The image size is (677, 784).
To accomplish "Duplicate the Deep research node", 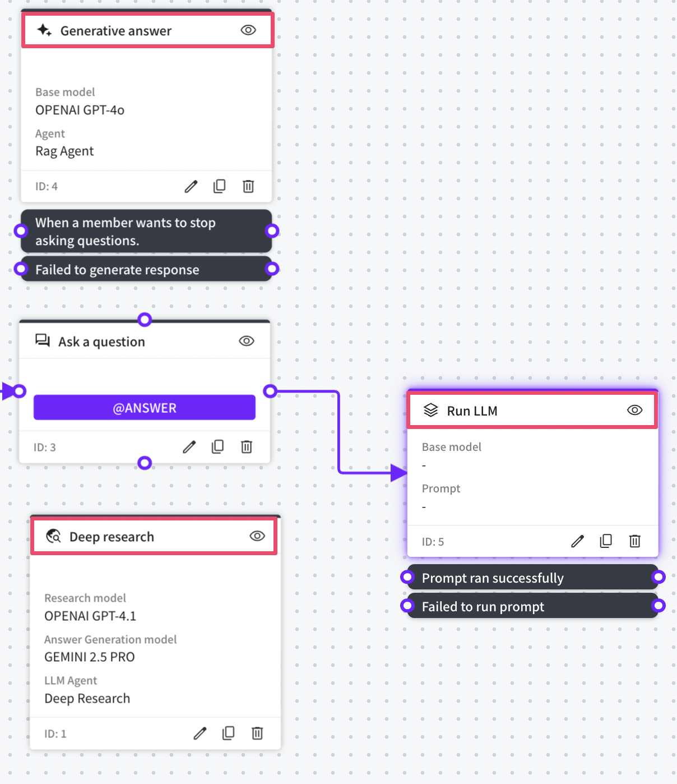I will click(x=229, y=734).
